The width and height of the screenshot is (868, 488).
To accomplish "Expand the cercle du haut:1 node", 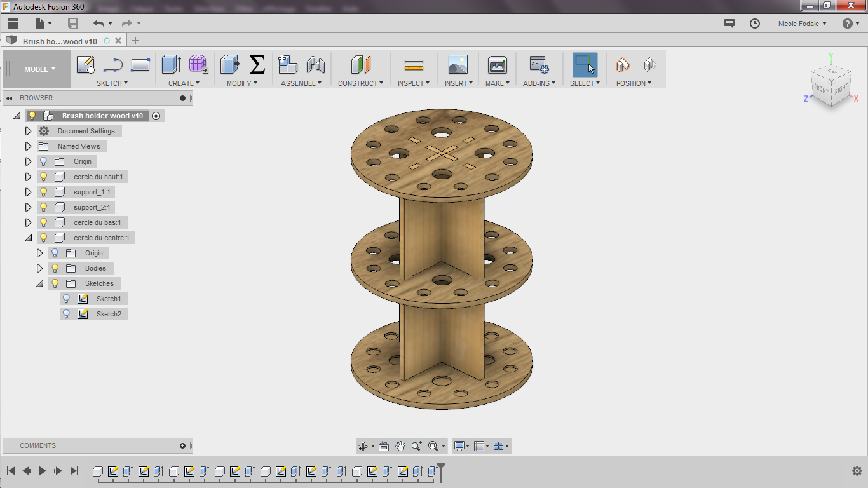I will coord(28,177).
